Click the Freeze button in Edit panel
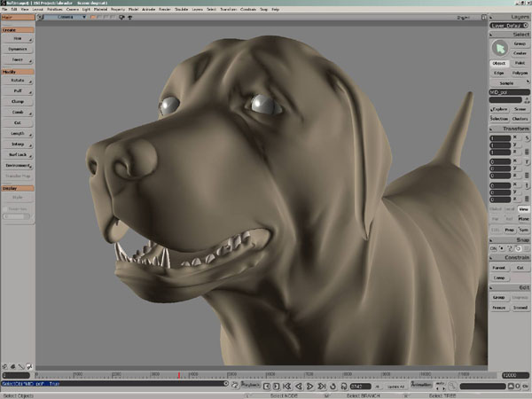This screenshot has height=399, width=532. point(497,307)
